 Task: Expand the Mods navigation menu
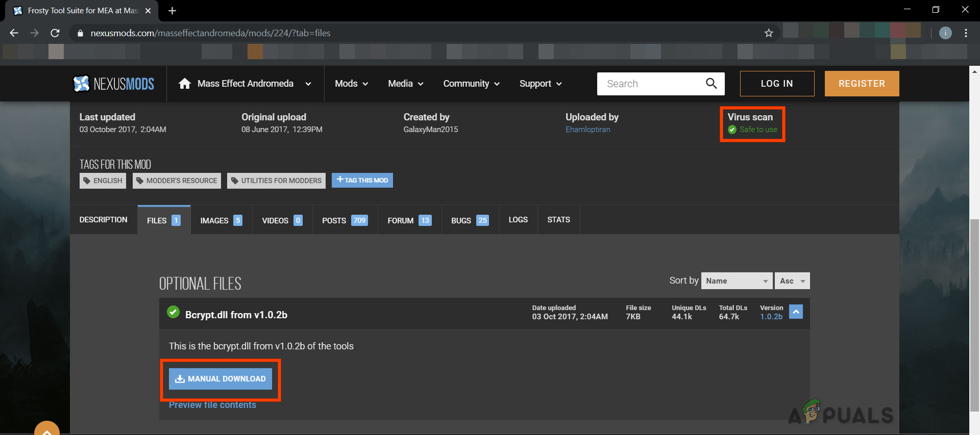[351, 84]
